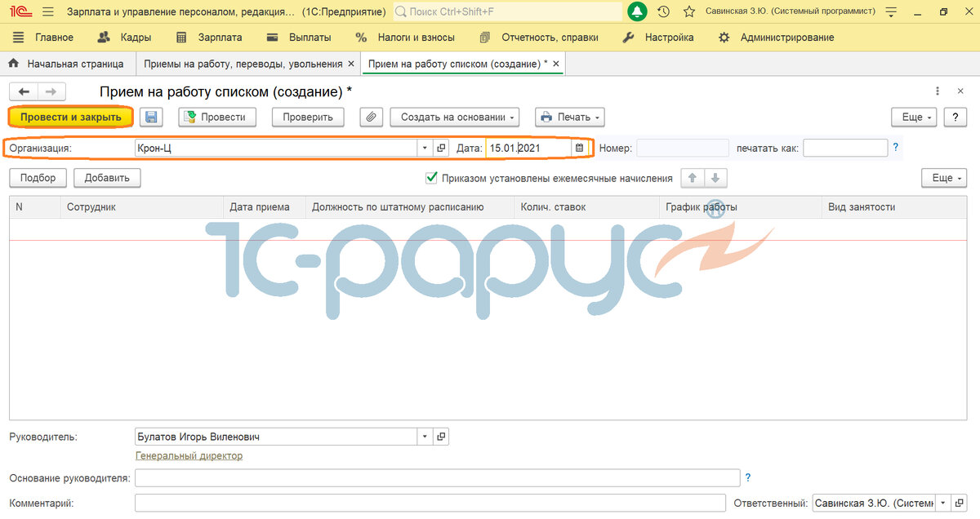
Task: Open Настройка section
Action: coord(658,38)
